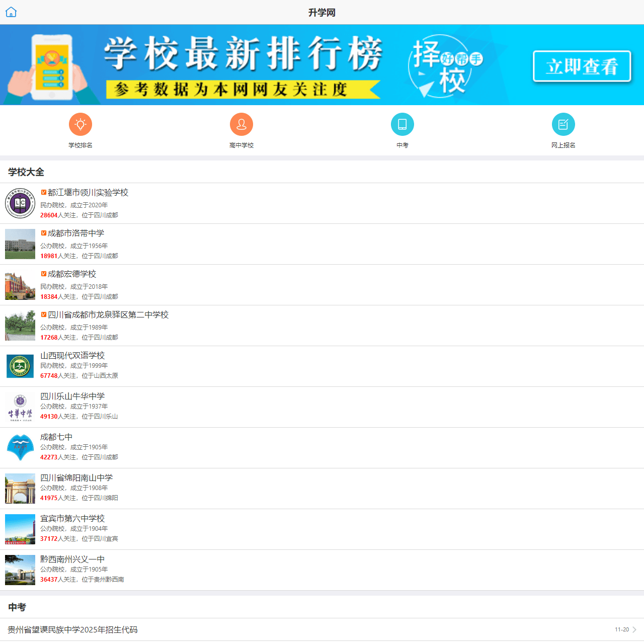Open 四川乐山牛华中学 school link
644x644 pixels.
click(x=72, y=396)
